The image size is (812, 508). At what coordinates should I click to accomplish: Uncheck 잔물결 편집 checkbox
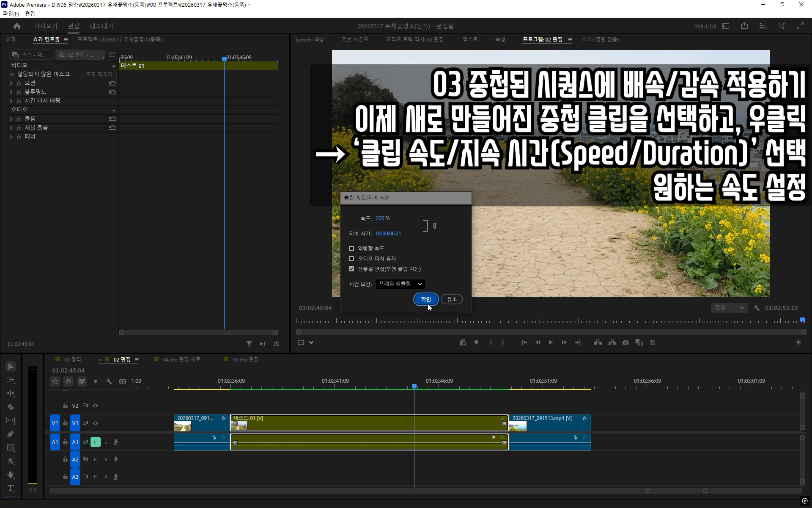click(x=351, y=269)
